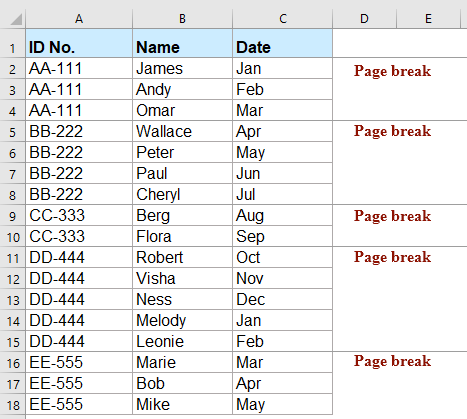Select column C header
Image resolution: width=467 pixels, height=419 pixels.
pyautogui.click(x=283, y=19)
